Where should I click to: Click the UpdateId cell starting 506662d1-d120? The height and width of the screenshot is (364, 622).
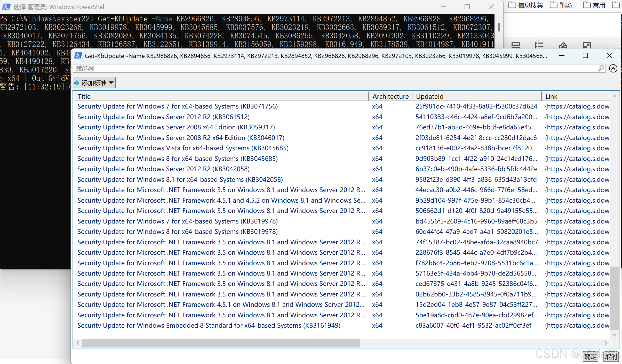click(x=477, y=211)
